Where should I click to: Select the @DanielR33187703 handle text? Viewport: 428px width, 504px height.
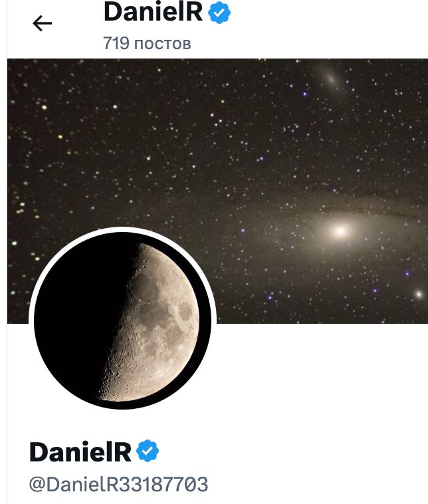(118, 484)
